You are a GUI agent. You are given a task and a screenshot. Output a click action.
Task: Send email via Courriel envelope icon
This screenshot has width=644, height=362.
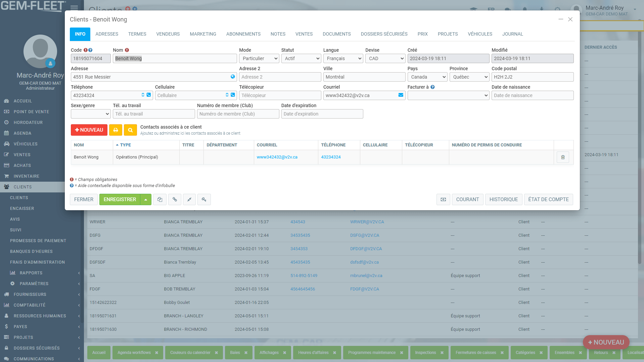click(401, 95)
